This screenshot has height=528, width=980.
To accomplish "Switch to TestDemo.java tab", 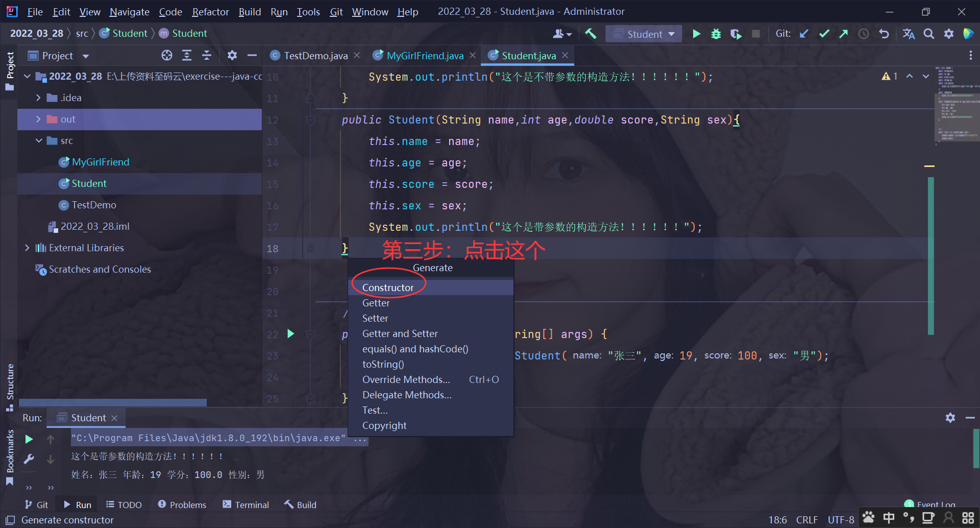I will pos(315,56).
